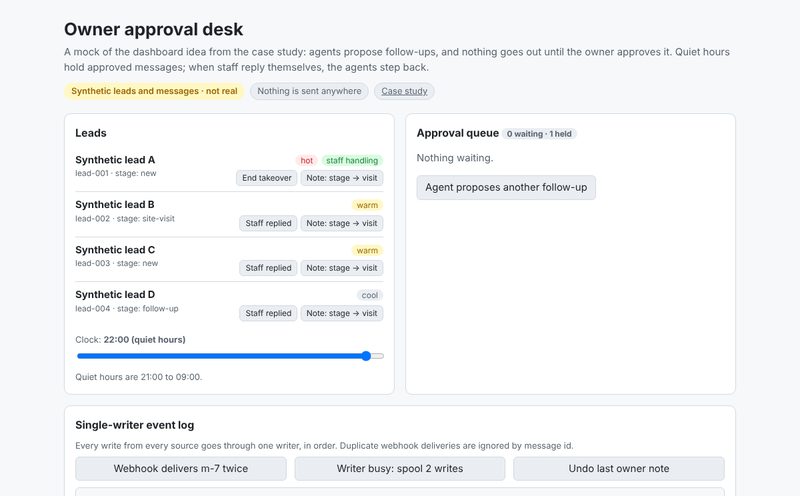Click 'Quiet hours are 21:00 to 09:00.' text

click(x=139, y=377)
